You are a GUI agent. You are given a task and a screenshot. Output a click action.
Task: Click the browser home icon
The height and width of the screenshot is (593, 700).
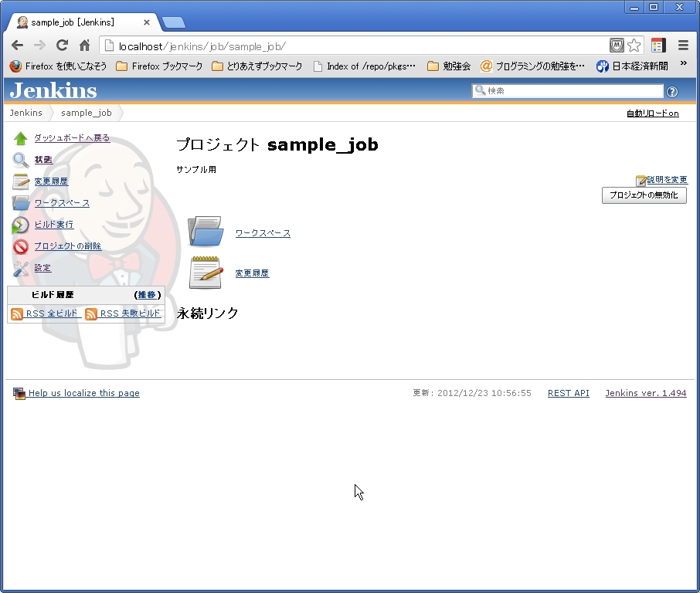pyautogui.click(x=84, y=45)
